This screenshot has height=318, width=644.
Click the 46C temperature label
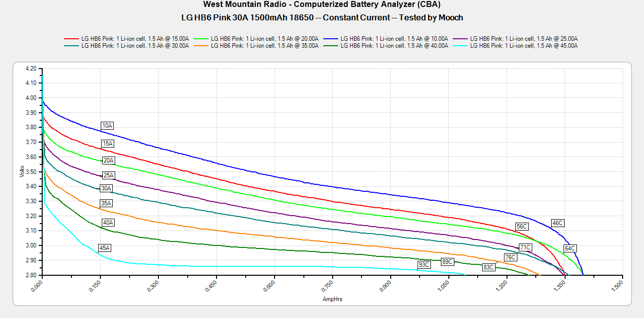(558, 223)
